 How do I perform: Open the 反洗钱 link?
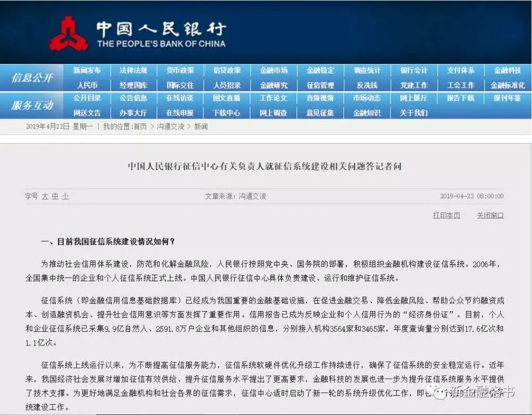367,85
